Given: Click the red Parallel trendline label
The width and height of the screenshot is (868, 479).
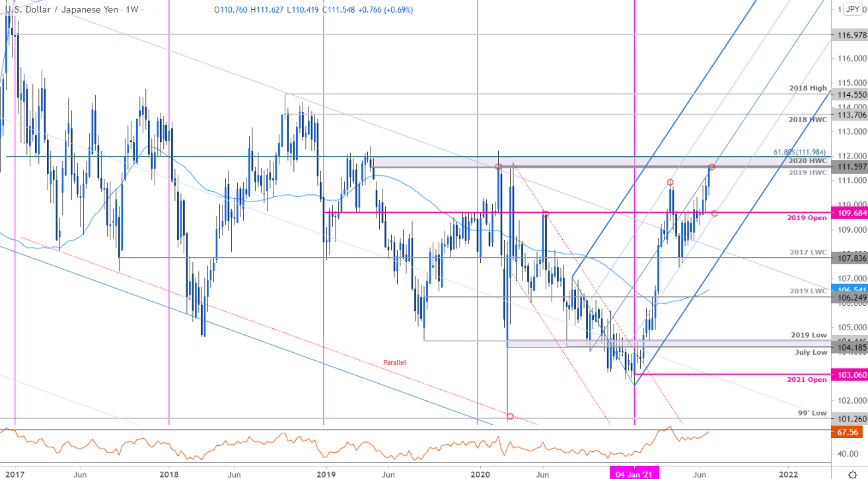Looking at the screenshot, I should pyautogui.click(x=394, y=362).
